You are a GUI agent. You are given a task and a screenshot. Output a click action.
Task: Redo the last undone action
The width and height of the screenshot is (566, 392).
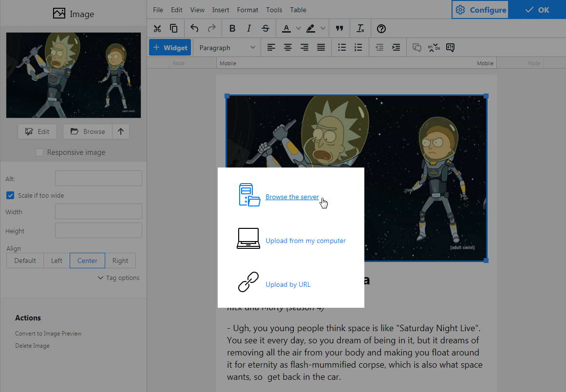coord(211,29)
